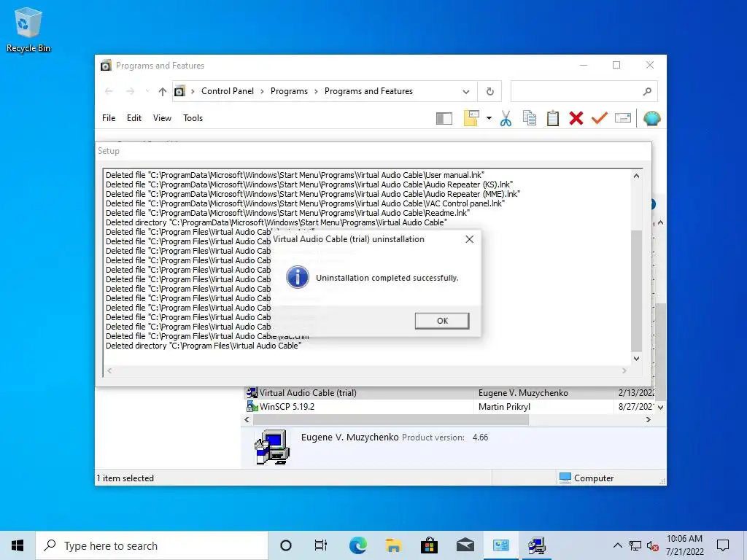The height and width of the screenshot is (560, 747).
Task: Click the program list horizontal scrollbar
Action: (391, 419)
